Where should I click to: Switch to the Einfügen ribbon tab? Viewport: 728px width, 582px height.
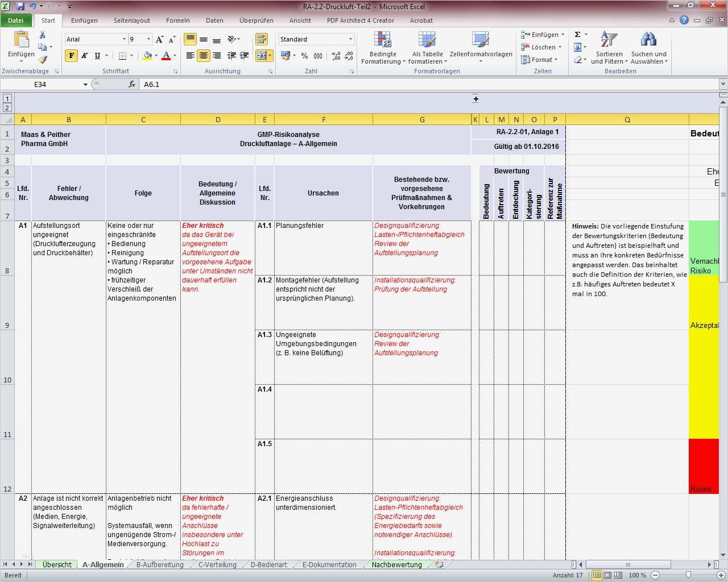[x=84, y=20]
